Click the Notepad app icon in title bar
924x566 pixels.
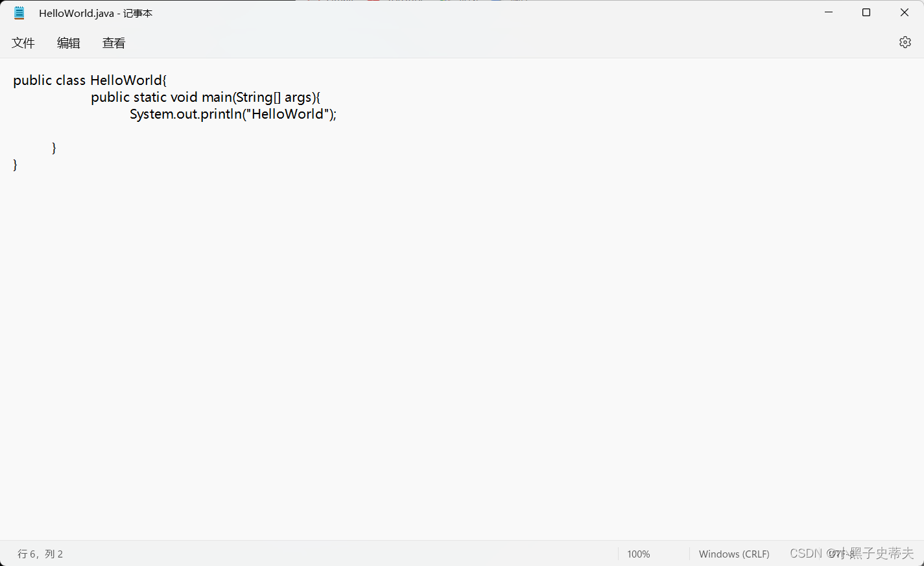coord(19,13)
